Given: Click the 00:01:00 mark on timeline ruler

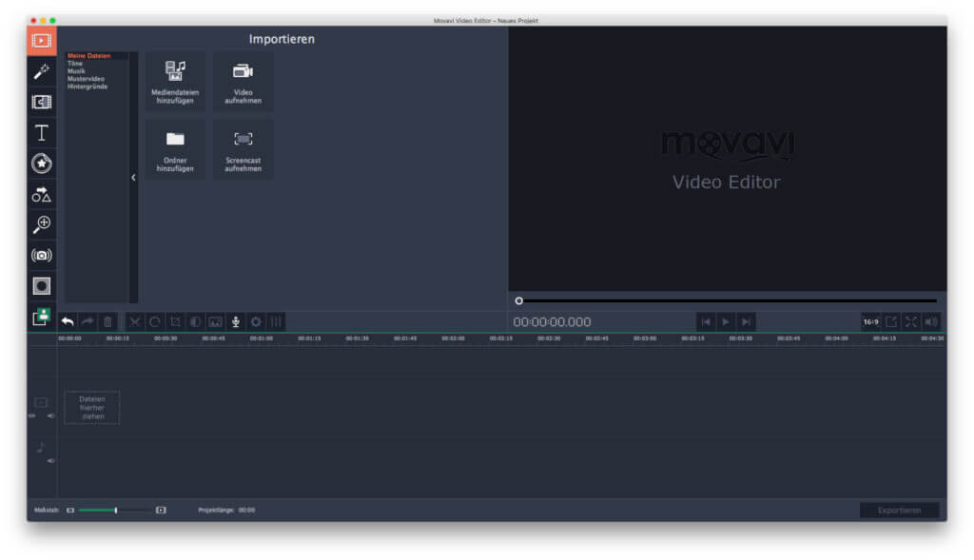Looking at the screenshot, I should 261,339.
